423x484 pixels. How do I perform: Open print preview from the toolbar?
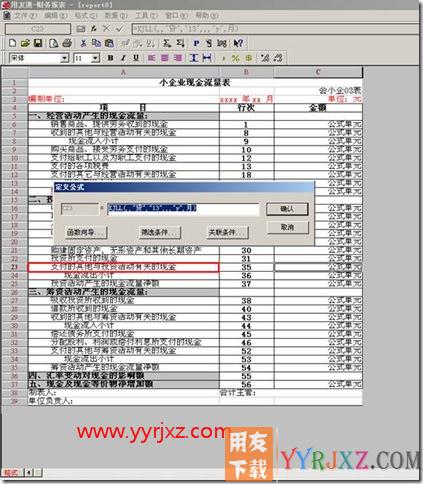(53, 43)
